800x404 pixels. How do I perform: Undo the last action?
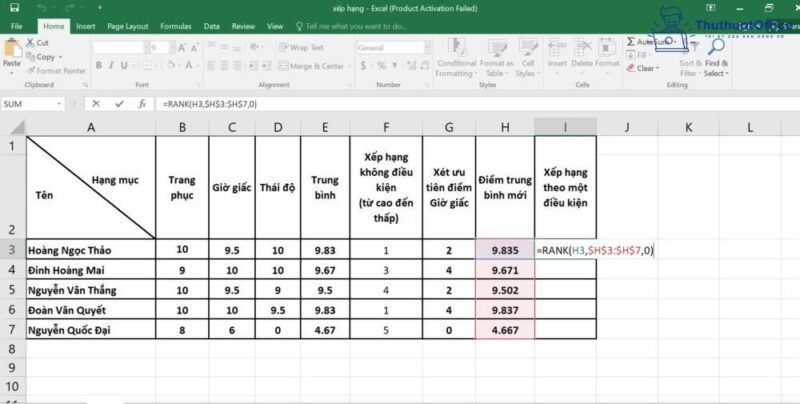point(42,8)
